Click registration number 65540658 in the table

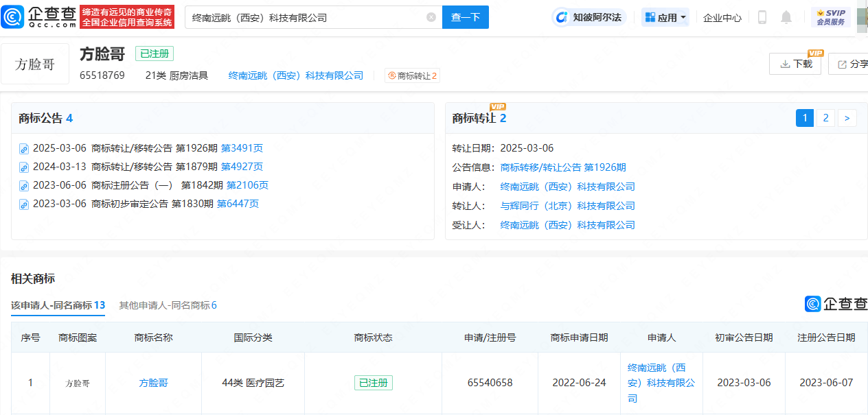(x=490, y=383)
